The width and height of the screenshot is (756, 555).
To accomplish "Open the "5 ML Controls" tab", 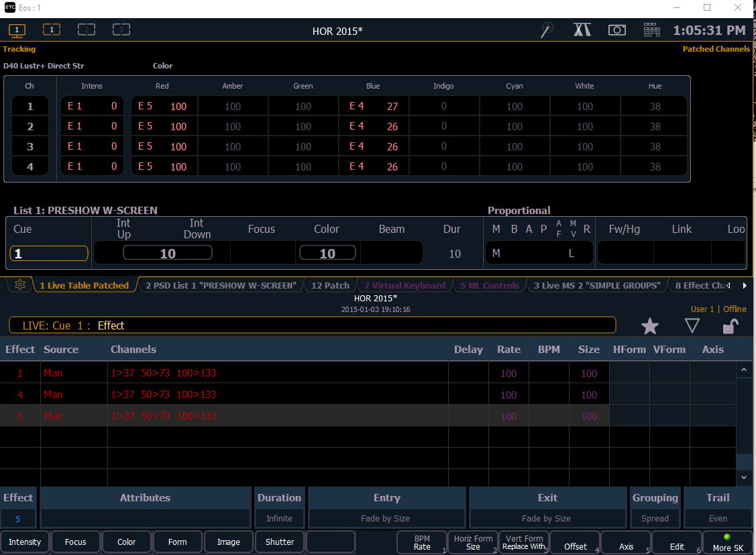I will click(490, 285).
